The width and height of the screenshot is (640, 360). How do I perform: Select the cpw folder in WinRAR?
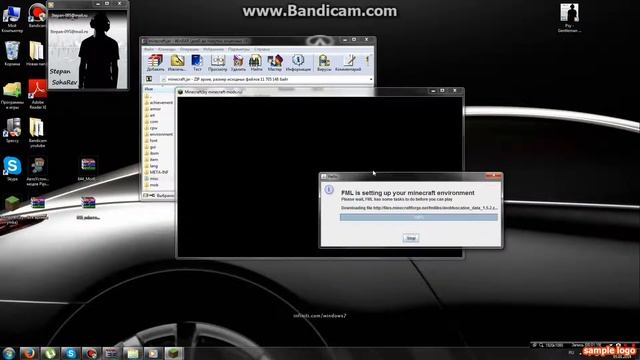(151, 128)
